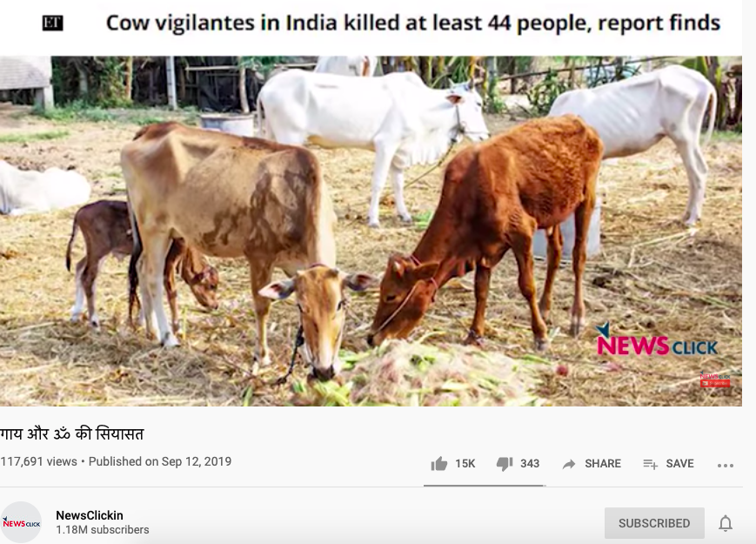Click the like-dislike ratio bar

[485, 486]
